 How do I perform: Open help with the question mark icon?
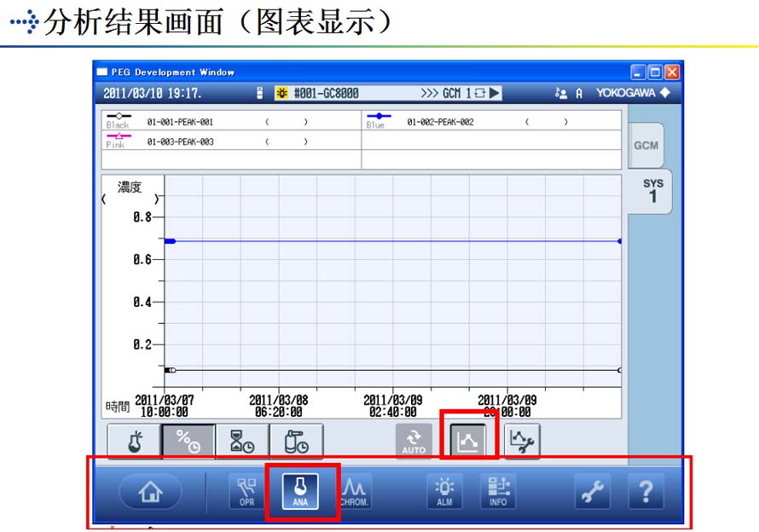pyautogui.click(x=646, y=492)
